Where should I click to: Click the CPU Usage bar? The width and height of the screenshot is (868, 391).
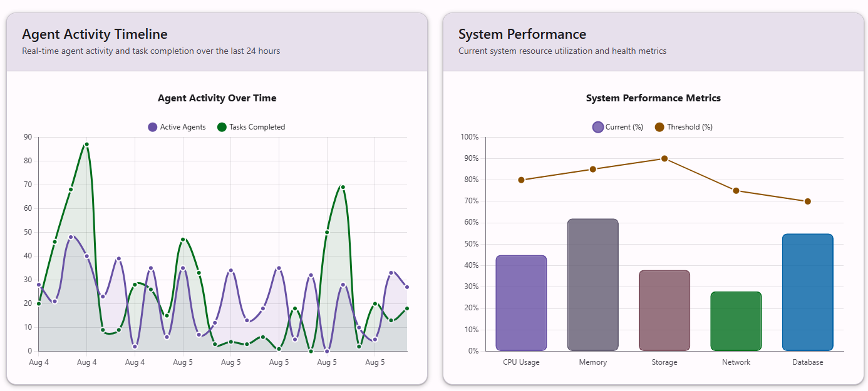tap(521, 303)
